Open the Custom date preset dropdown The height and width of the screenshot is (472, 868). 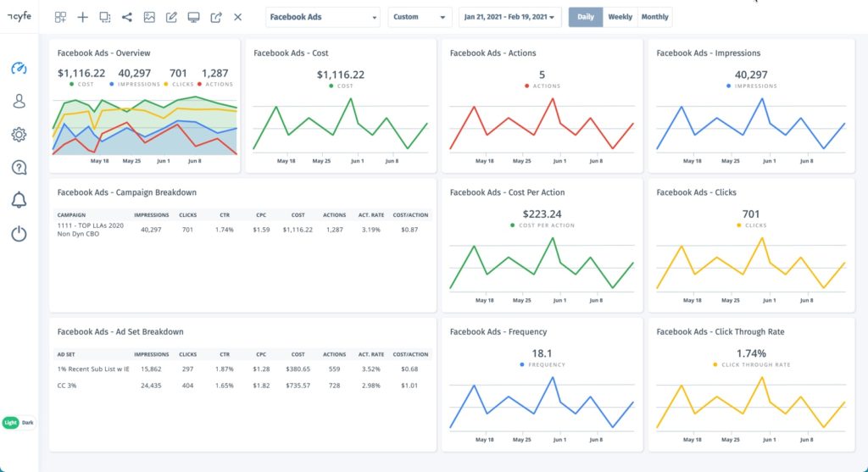click(x=419, y=17)
